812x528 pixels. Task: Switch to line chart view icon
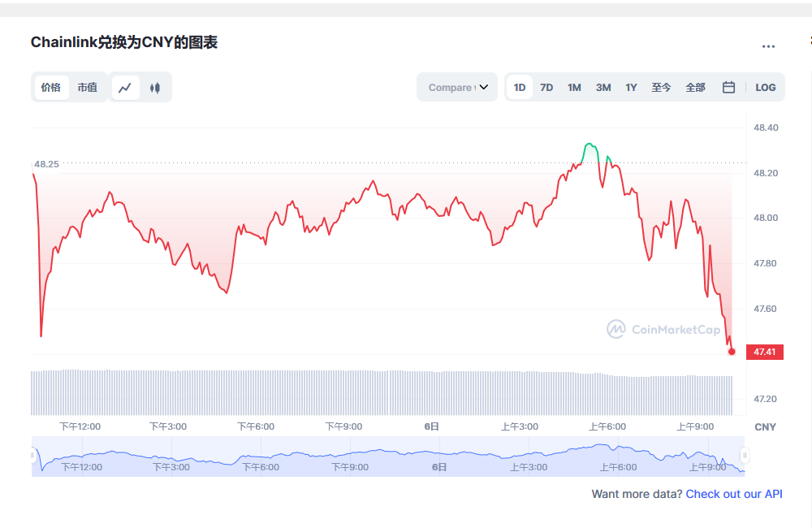pyautogui.click(x=125, y=88)
